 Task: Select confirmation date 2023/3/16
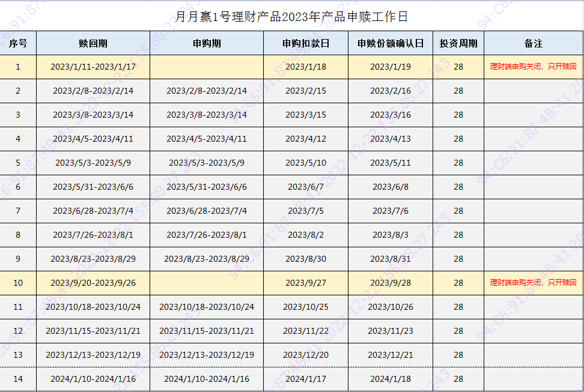391,115
